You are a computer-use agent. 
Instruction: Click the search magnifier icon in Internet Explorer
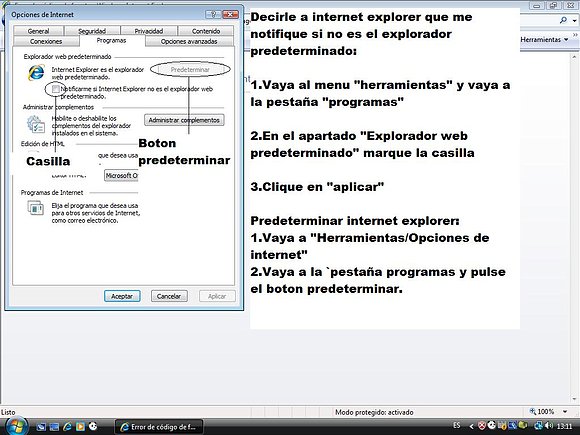point(563,20)
